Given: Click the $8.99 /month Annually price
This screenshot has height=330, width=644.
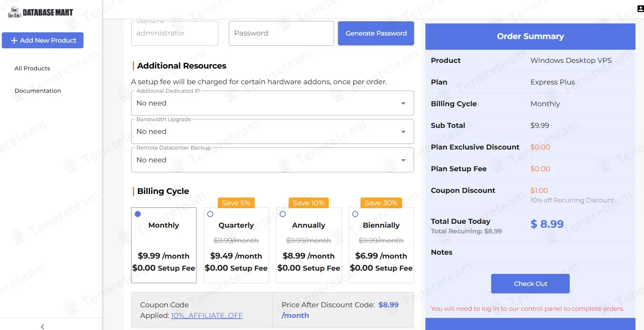Looking at the screenshot, I should [308, 256].
